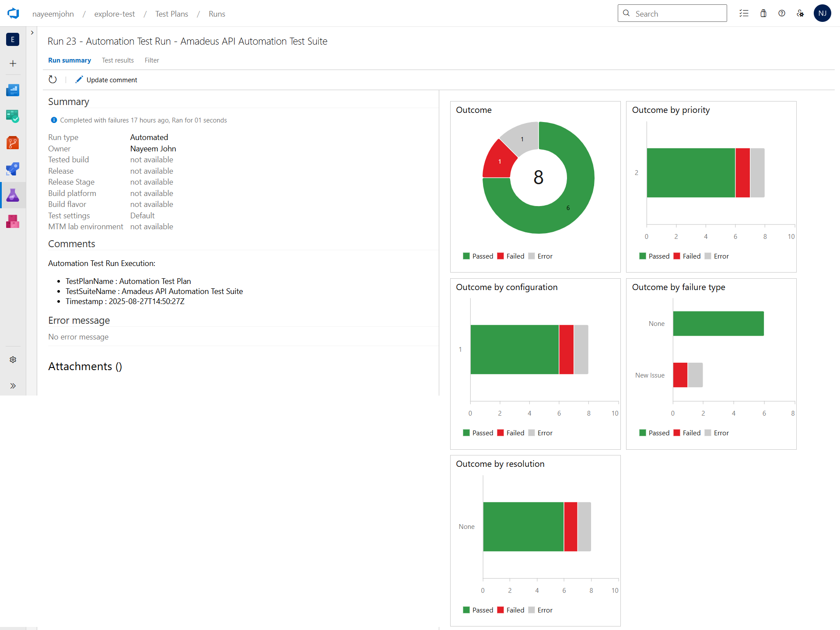The height and width of the screenshot is (630, 840).
Task: Switch to the Test results tab
Action: (118, 60)
